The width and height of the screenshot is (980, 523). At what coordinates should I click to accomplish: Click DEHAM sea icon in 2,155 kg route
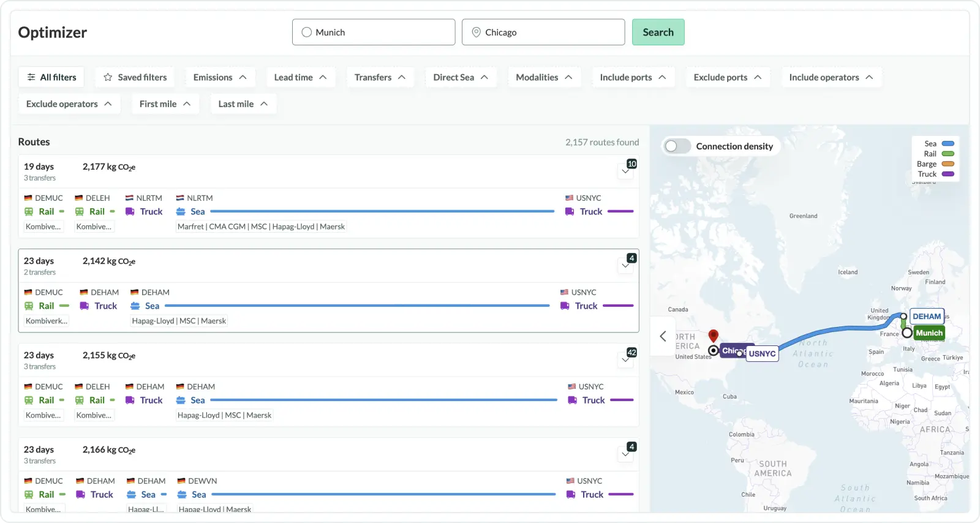point(181,401)
